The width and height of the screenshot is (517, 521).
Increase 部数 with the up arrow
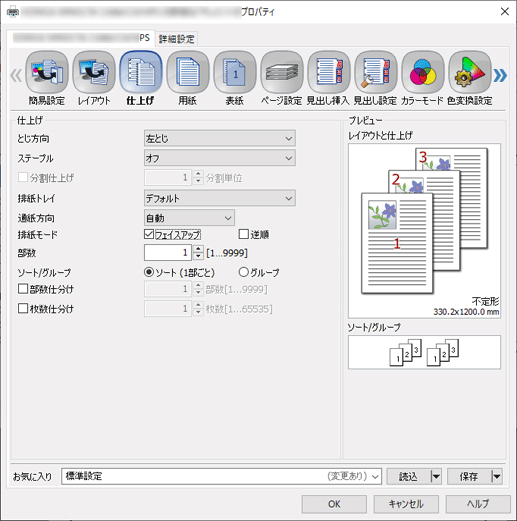[x=198, y=249]
